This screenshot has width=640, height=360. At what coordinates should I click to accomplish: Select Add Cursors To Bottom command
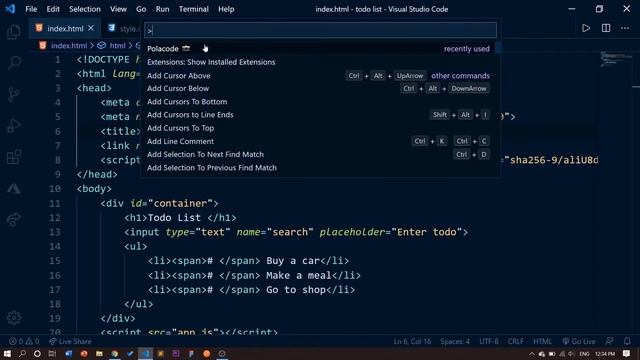pyautogui.click(x=320, y=102)
